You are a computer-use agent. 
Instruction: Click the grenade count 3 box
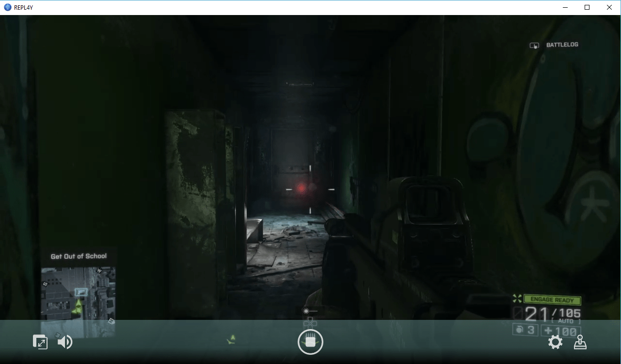coord(525,331)
